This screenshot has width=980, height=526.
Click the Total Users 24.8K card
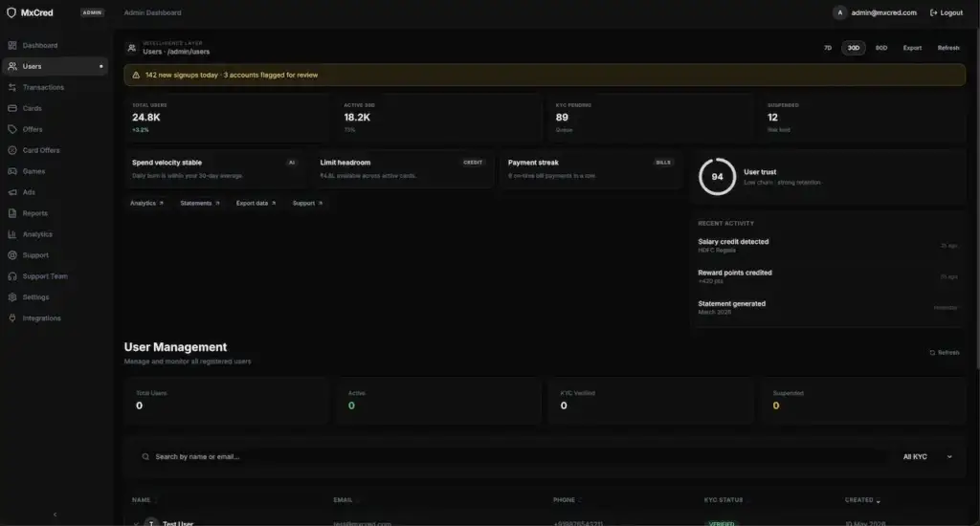(x=226, y=118)
